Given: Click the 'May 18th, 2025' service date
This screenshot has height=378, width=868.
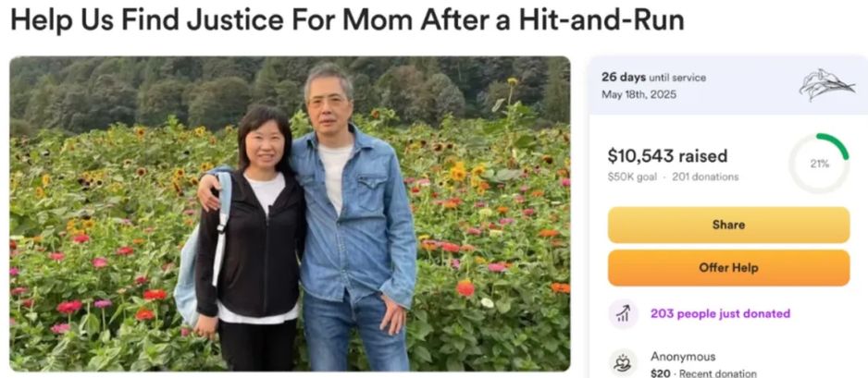Looking at the screenshot, I should (x=639, y=94).
